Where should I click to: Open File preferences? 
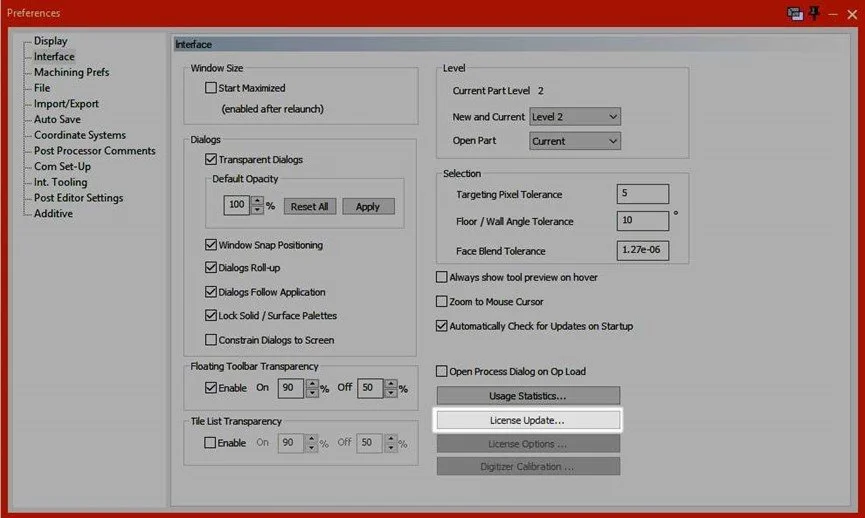[x=42, y=88]
